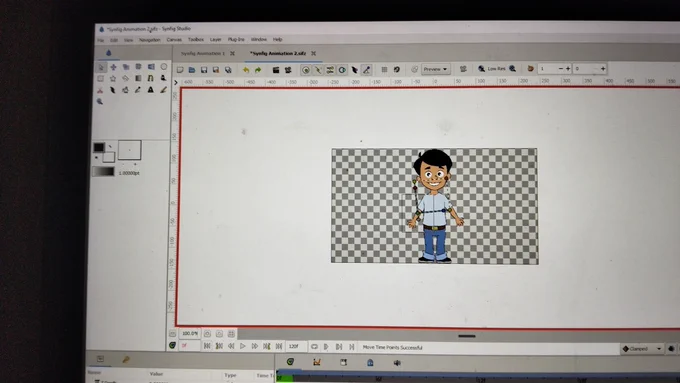Open the File menu
The height and width of the screenshot is (383, 680).
coord(101,40)
